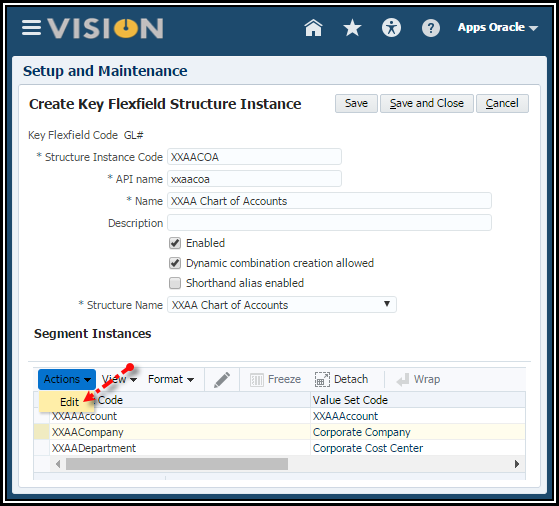Expand the Structure Name dropdown
The image size is (559, 506).
pyautogui.click(x=282, y=305)
